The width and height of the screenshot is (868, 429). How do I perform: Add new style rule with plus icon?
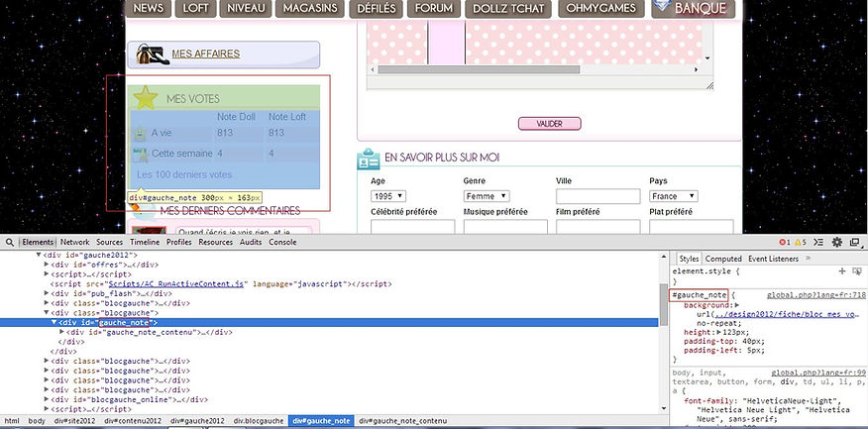842,271
